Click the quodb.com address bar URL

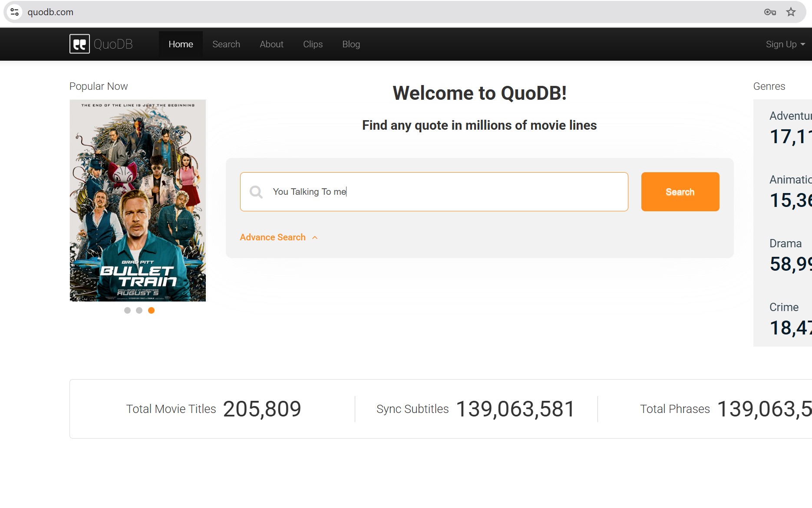coord(50,12)
